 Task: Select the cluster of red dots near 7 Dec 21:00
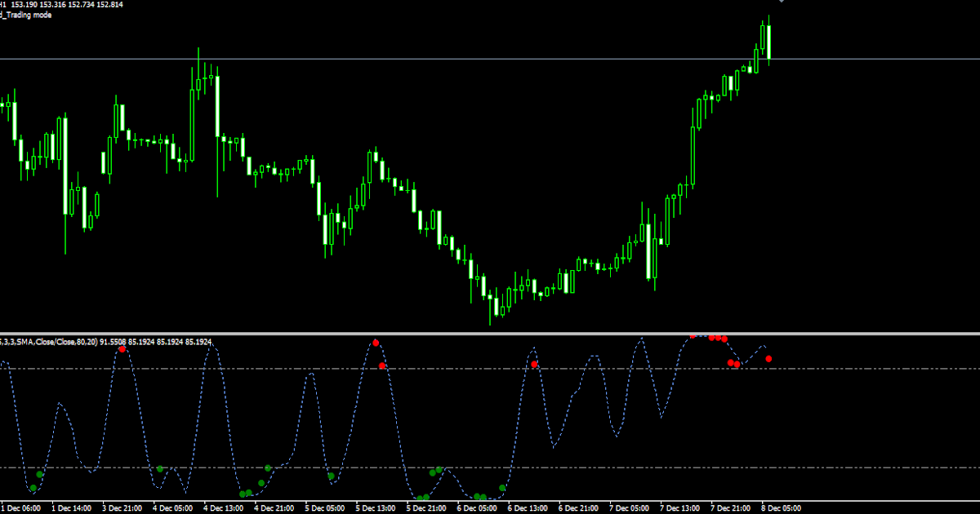pos(716,338)
